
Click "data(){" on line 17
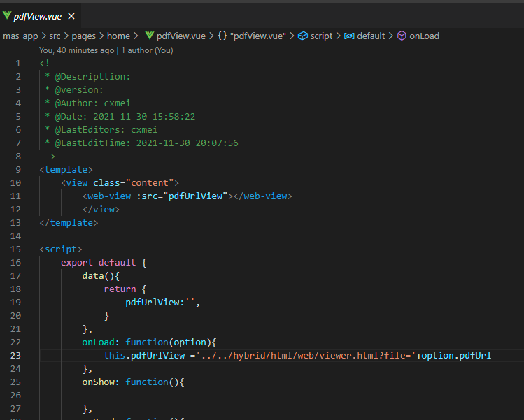pyautogui.click(x=101, y=276)
